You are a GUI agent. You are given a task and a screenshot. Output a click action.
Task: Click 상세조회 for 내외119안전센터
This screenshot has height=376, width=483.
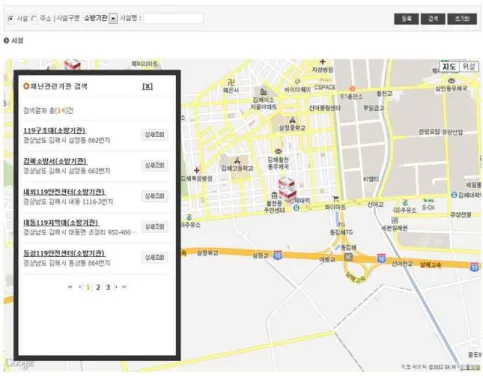(x=154, y=196)
